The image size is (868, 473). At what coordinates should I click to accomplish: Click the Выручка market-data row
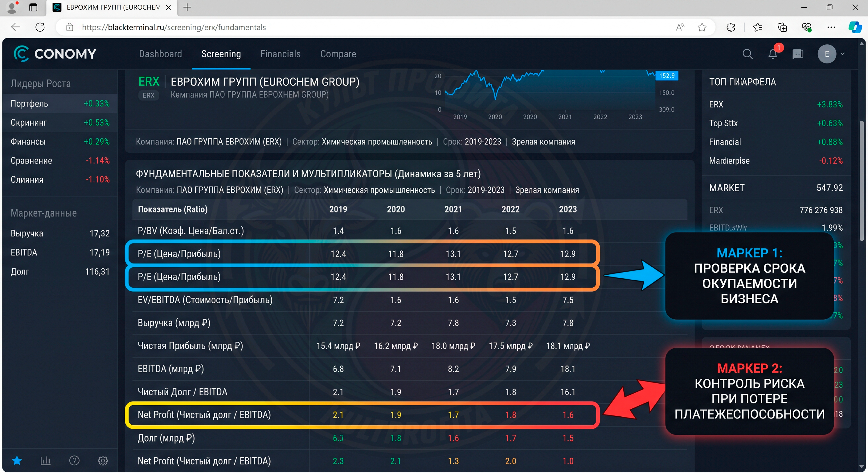click(60, 233)
